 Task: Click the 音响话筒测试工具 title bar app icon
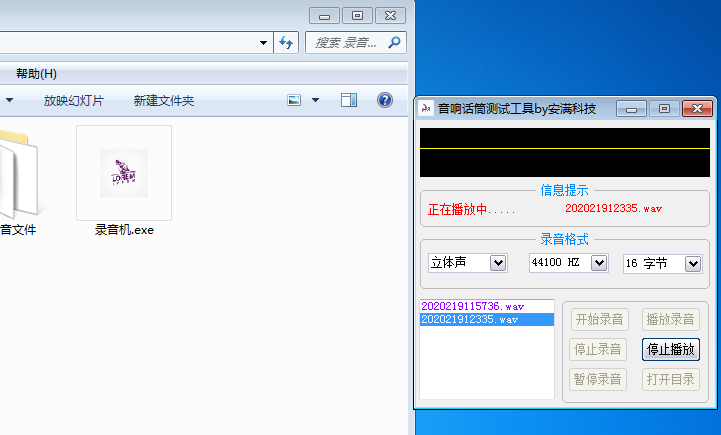point(427,108)
